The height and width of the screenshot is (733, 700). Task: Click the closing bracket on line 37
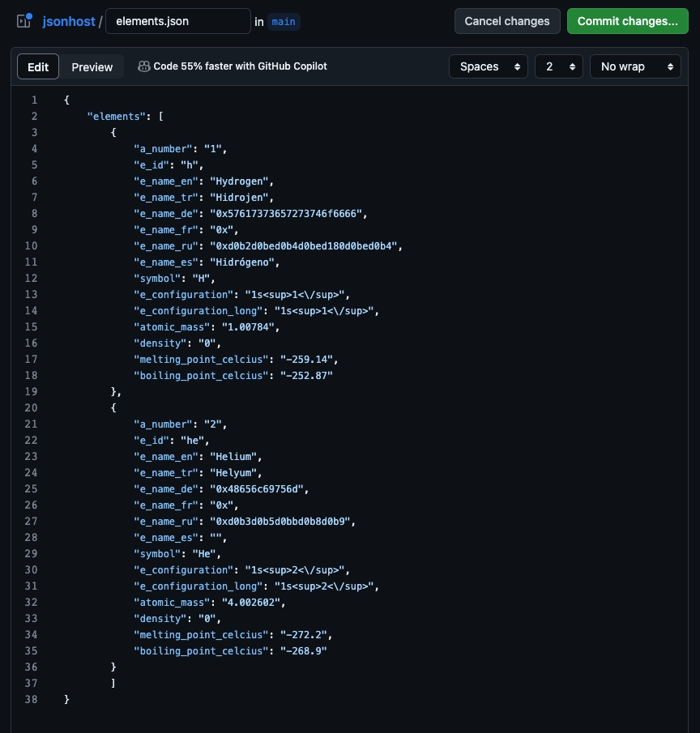tap(113, 683)
